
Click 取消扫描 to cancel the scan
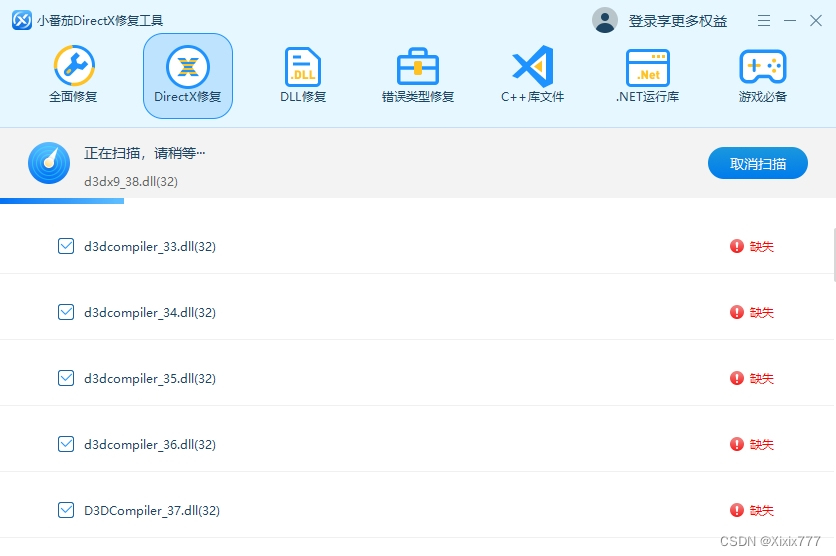pyautogui.click(x=758, y=163)
